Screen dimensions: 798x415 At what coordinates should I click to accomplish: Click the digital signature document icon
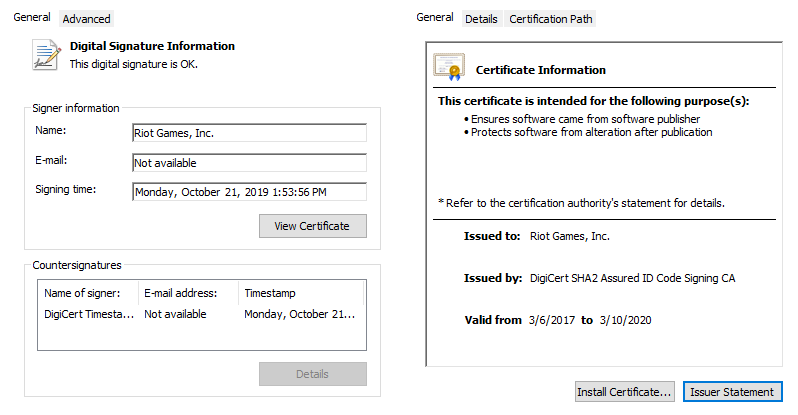46,54
